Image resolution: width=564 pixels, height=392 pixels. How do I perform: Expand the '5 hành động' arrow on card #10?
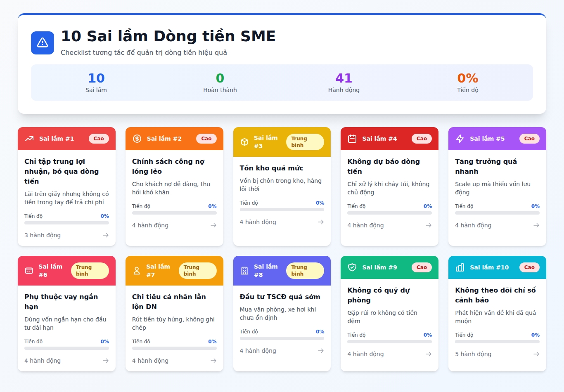pyautogui.click(x=536, y=354)
